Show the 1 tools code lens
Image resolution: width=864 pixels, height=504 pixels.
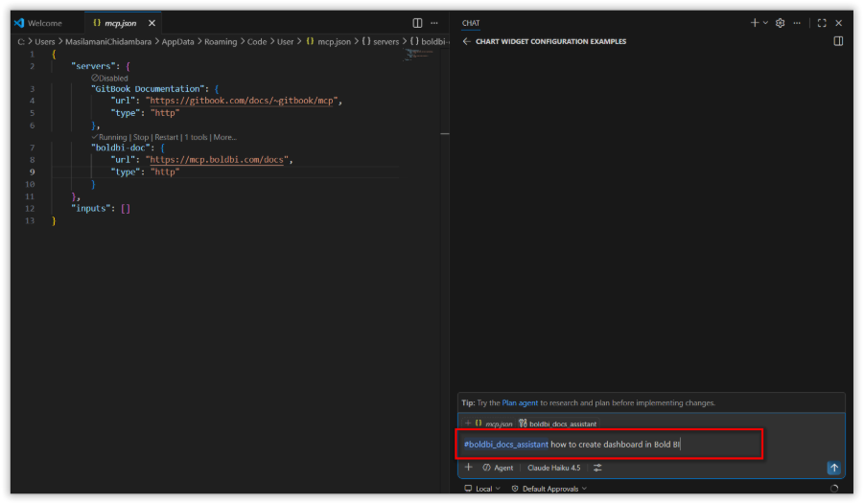click(196, 137)
